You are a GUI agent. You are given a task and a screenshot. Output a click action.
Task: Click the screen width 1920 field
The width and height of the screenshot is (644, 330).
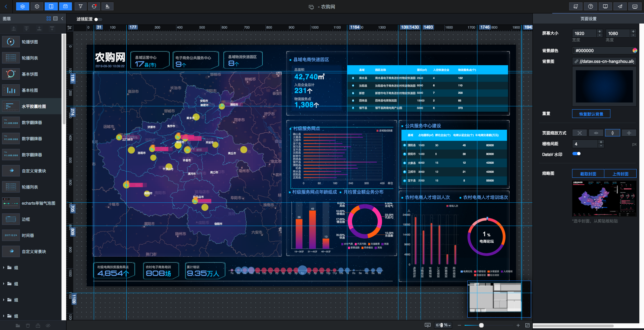(584, 33)
